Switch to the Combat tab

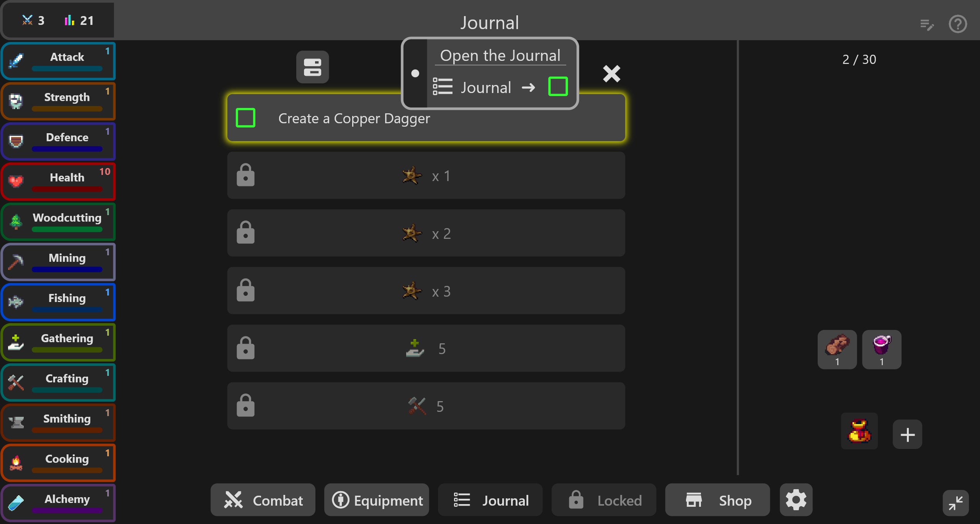(263, 500)
